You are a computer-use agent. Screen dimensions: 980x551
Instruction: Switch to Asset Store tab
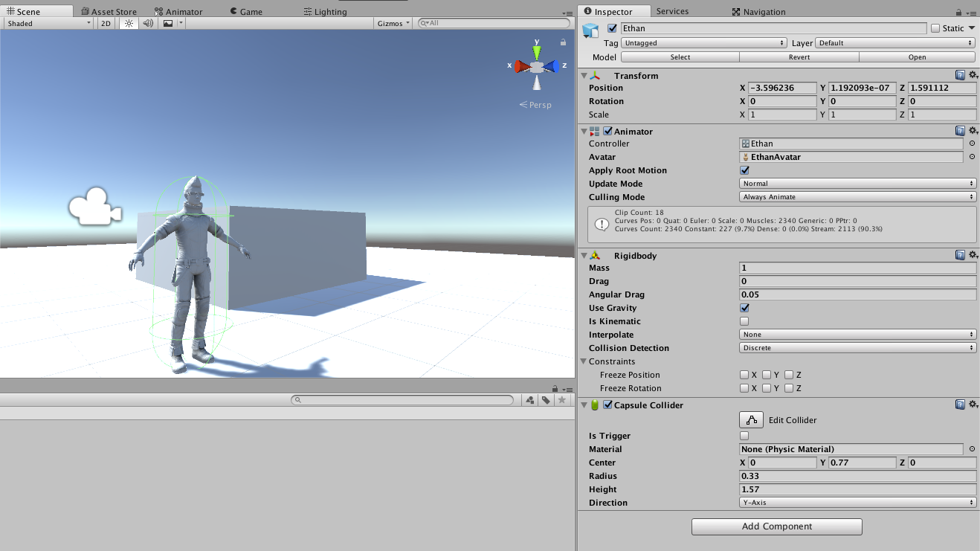pyautogui.click(x=109, y=11)
